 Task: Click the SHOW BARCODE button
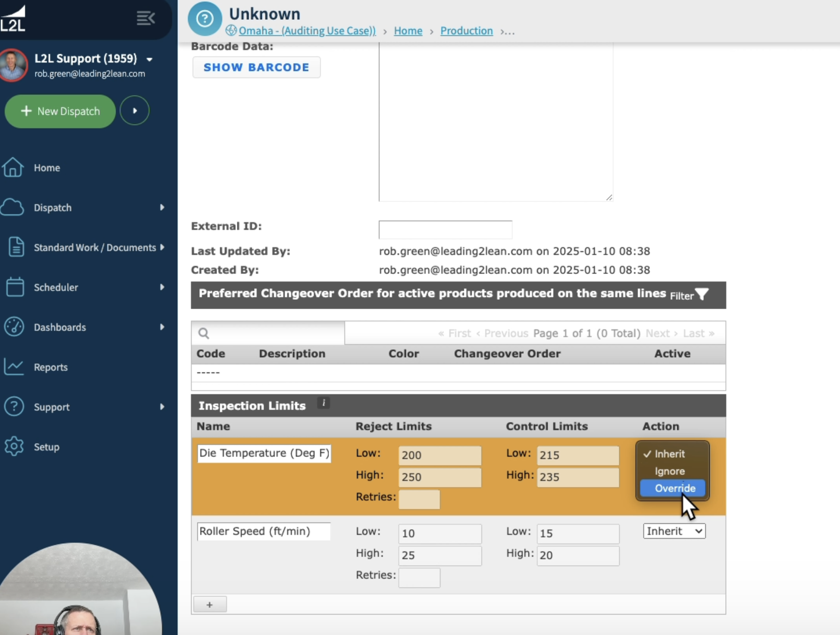tap(256, 67)
